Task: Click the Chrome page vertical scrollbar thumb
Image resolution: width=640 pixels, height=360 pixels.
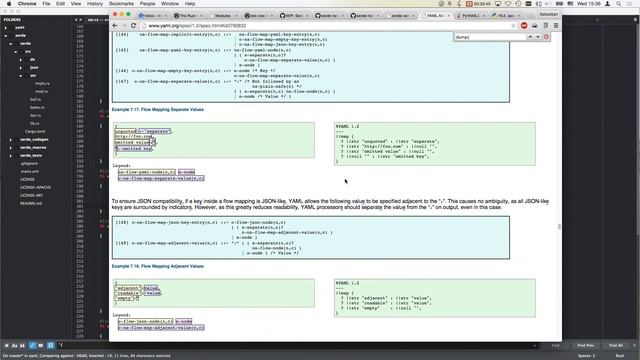Action: point(559,227)
